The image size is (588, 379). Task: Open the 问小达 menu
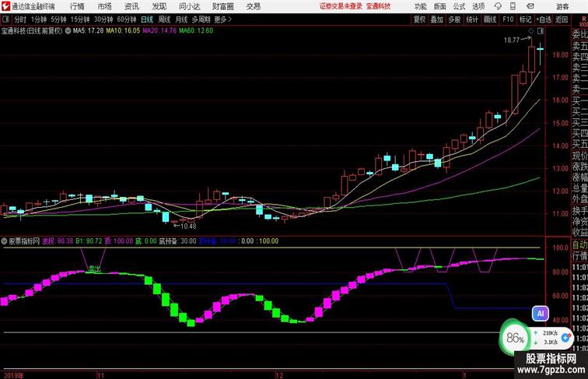tap(189, 6)
